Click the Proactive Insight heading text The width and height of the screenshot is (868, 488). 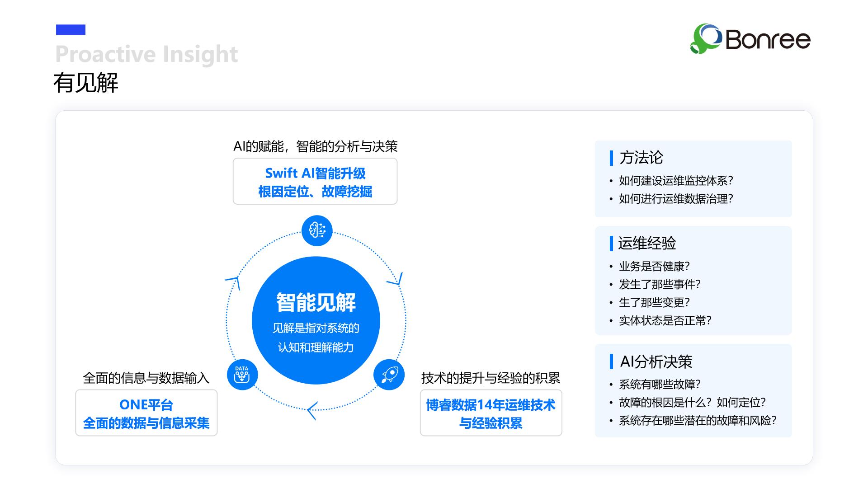pos(146,54)
